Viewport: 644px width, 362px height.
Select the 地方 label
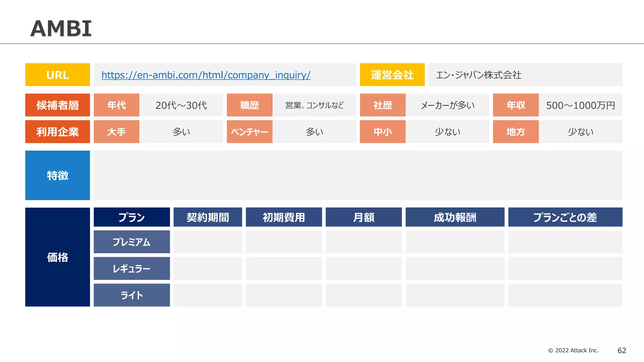[516, 132]
